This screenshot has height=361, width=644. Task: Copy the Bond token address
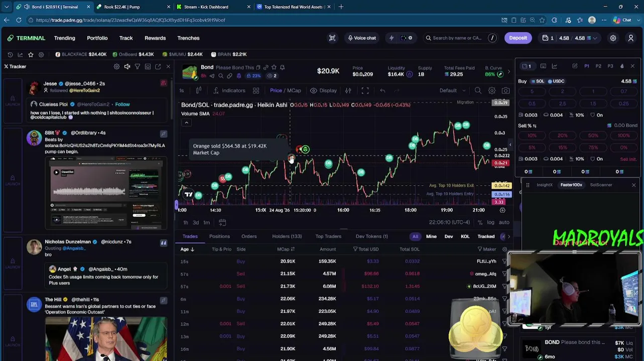click(x=259, y=67)
